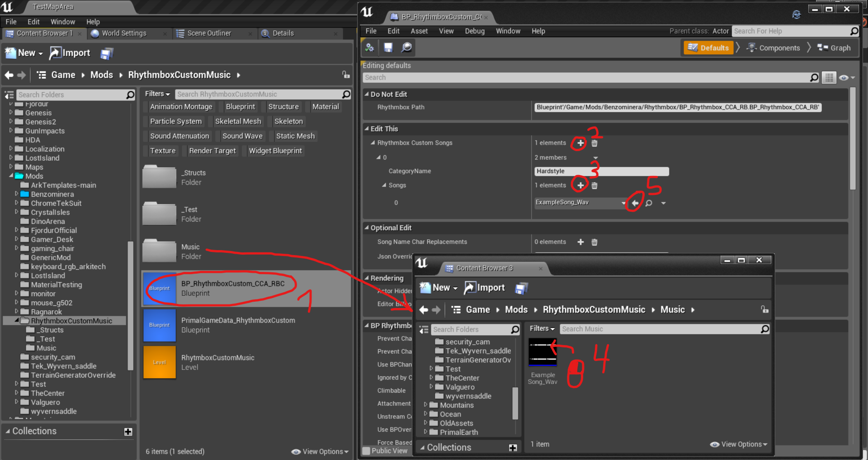
Task: Click Content Browser 3 folder tree scrollbar
Action: pos(515,403)
